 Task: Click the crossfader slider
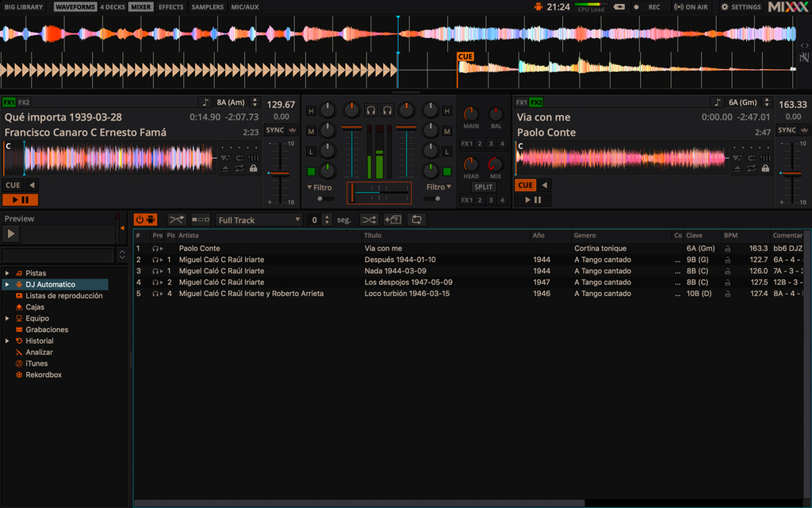379,192
